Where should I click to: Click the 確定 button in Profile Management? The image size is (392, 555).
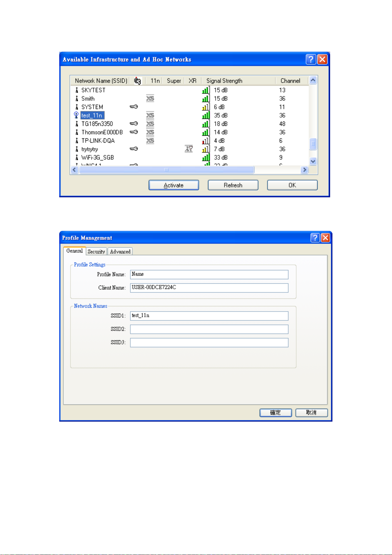pos(275,413)
